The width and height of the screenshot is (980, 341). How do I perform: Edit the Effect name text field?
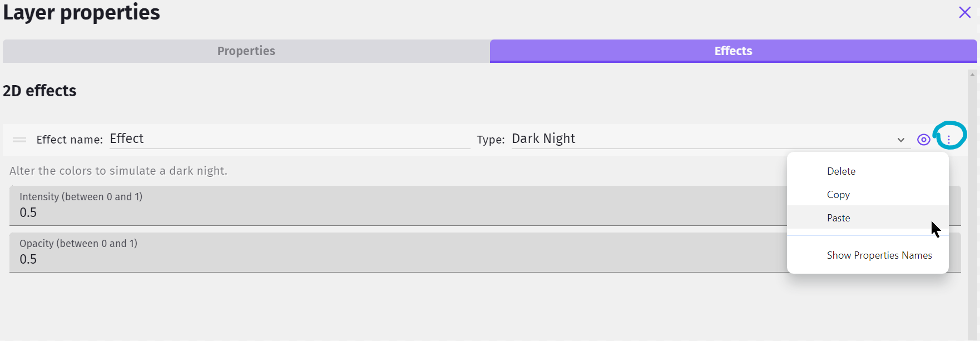(x=289, y=139)
